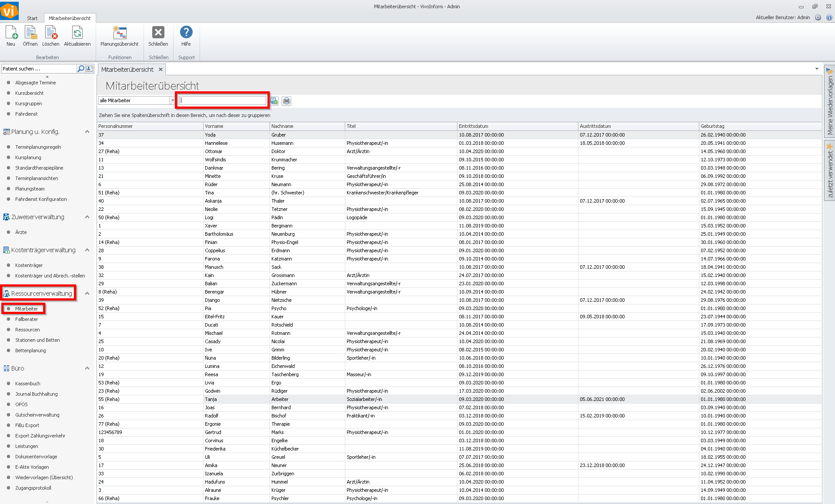Collapse the Kostenträgerverwaltung section
835x504 pixels.
tap(87, 250)
